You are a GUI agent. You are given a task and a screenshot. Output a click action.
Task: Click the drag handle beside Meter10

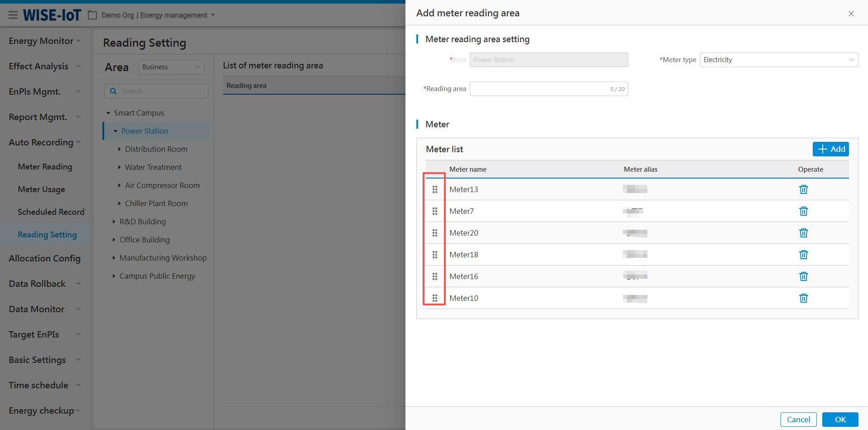click(435, 298)
